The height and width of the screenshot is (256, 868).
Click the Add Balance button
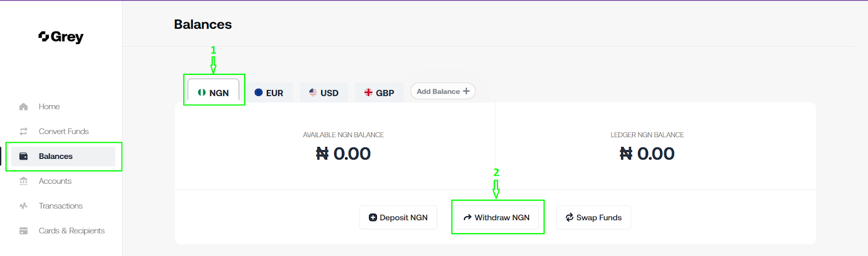pos(443,91)
